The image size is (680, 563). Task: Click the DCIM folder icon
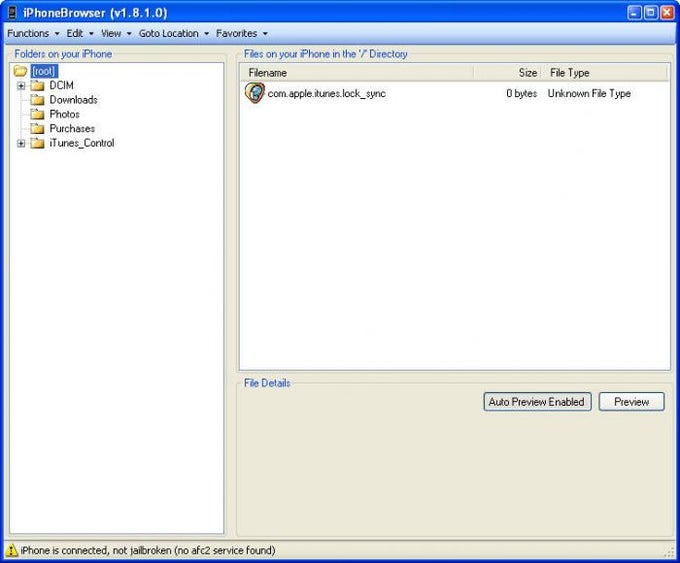tap(37, 85)
